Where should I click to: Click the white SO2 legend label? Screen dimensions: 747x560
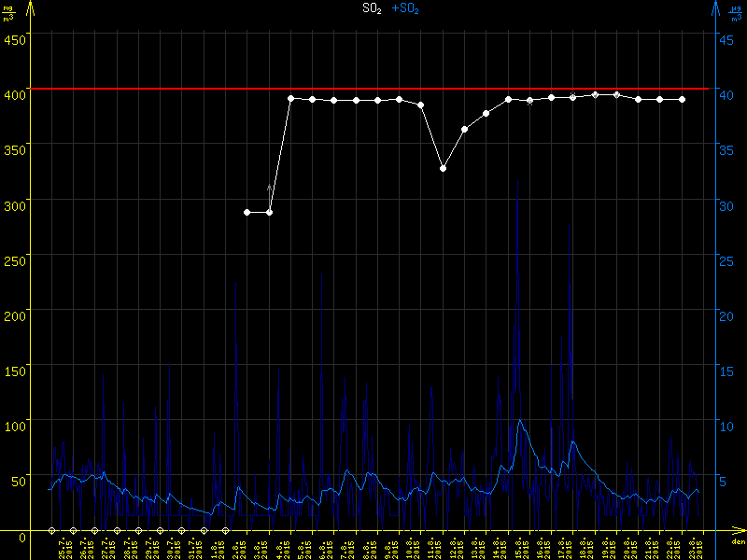click(372, 8)
